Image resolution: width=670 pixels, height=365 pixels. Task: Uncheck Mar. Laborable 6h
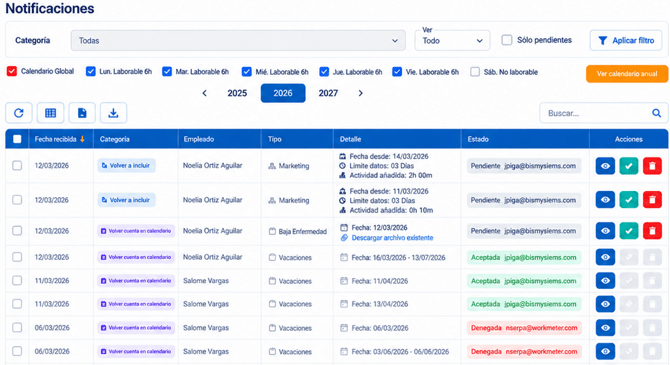point(167,71)
